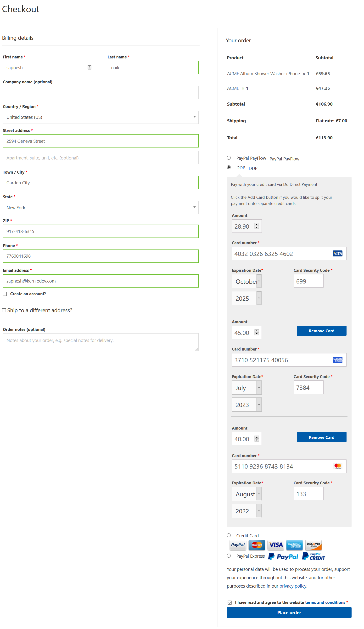Check the Create an account box
Image resolution: width=364 pixels, height=629 pixels.
pos(5,294)
